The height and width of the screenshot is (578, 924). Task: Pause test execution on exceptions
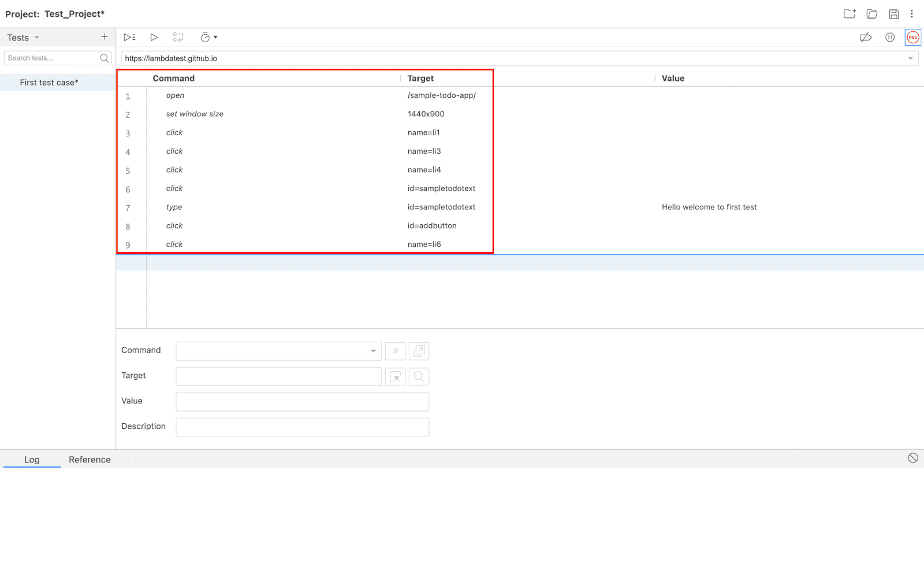[889, 37]
